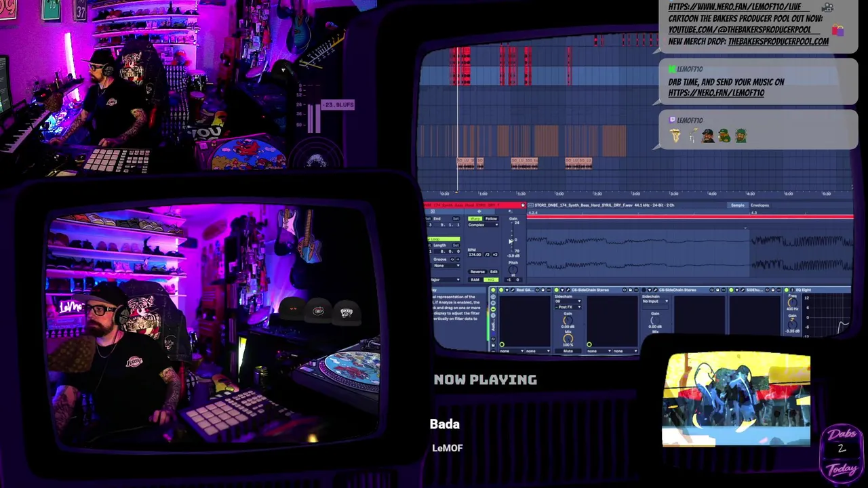
Task: Halve the tempo with the /2 button
Action: [488, 255]
